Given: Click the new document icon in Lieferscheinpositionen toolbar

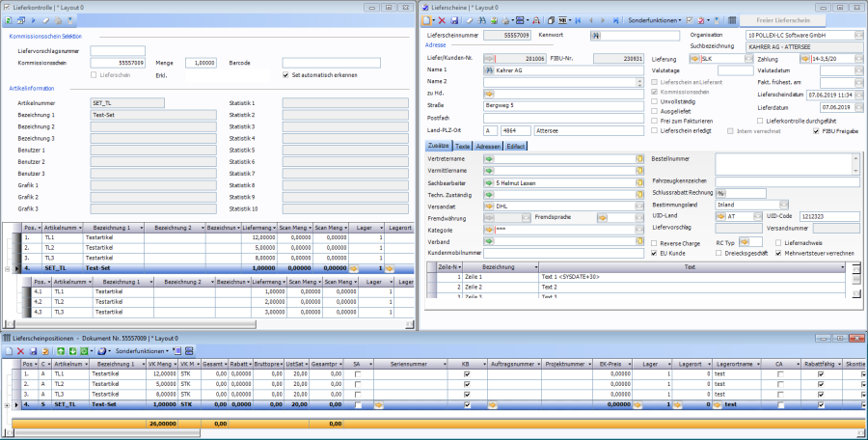Looking at the screenshot, I should click(9, 351).
